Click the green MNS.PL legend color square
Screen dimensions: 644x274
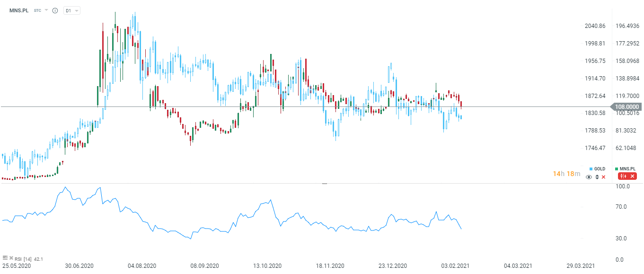point(616,169)
